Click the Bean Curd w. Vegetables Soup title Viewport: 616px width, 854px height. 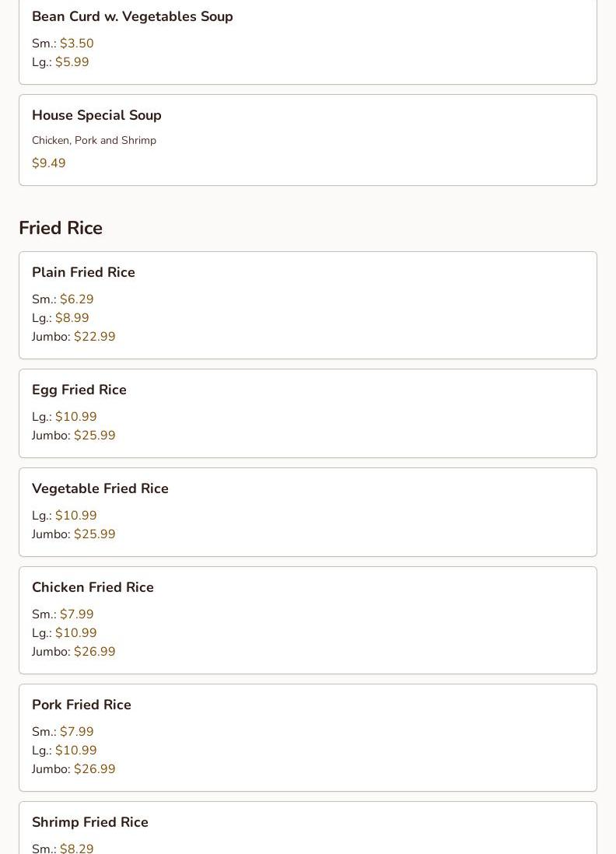coord(132,16)
